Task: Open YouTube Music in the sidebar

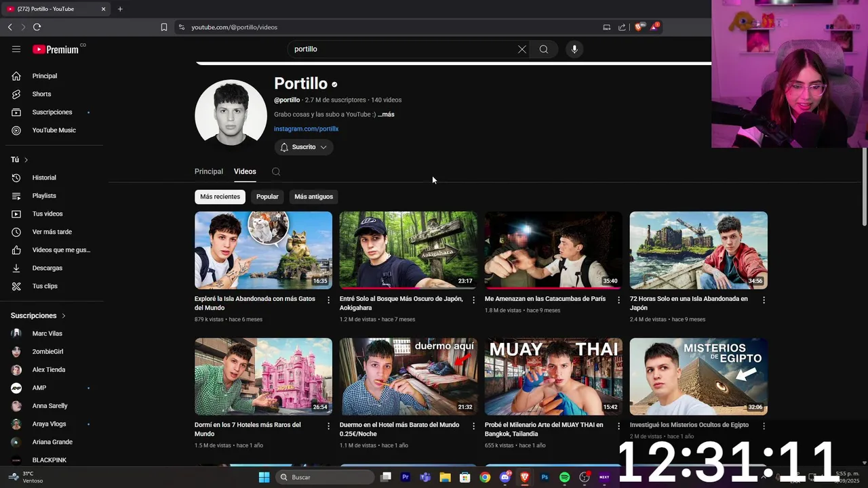Action: click(54, 130)
